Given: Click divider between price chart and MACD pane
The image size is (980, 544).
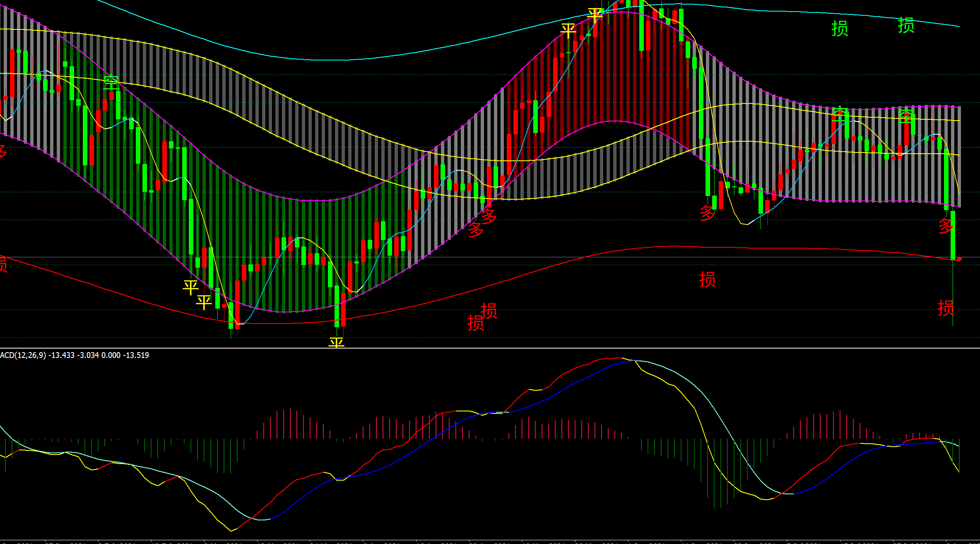Looking at the screenshot, I should tap(490, 348).
